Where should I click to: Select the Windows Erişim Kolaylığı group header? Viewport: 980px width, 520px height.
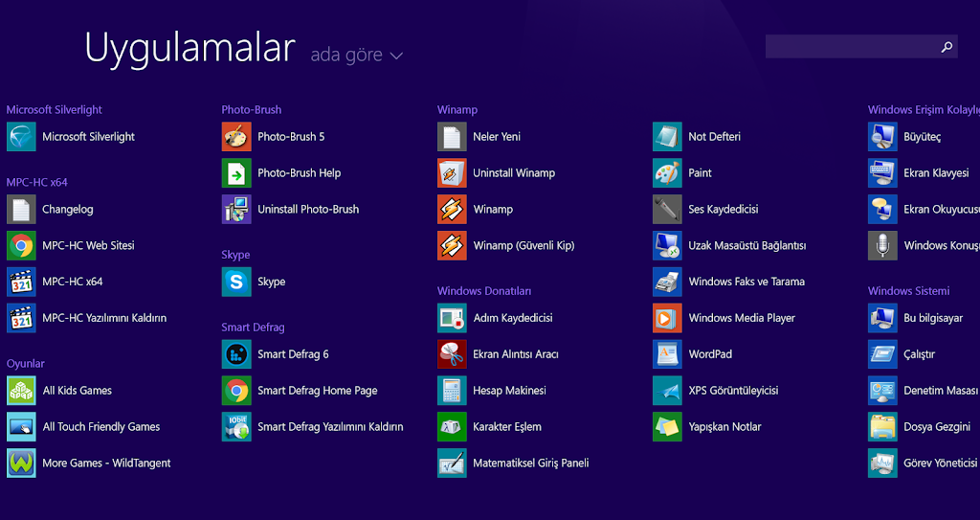924,109
